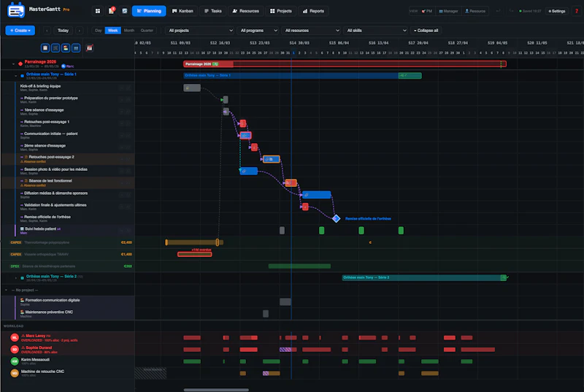Click the crossed-out calendar icon above task list
Screen dimensions: 584x392
(x=89, y=47)
